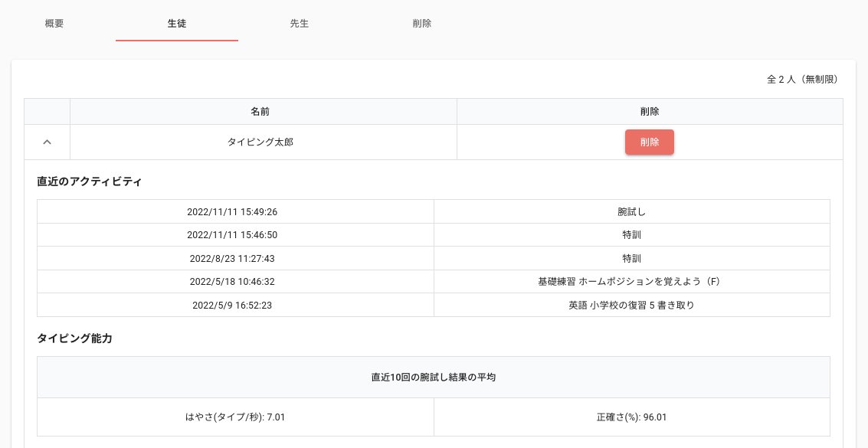Image resolution: width=868 pixels, height=448 pixels.
Task: Select the 生徒 tab
Action: (177, 24)
